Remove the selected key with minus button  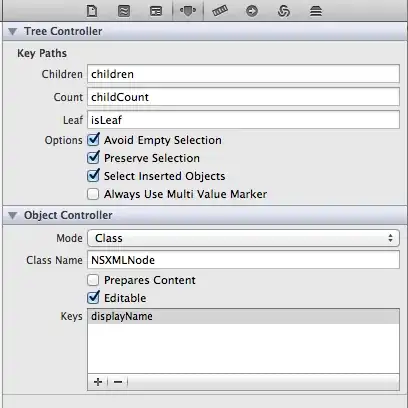[x=118, y=382]
